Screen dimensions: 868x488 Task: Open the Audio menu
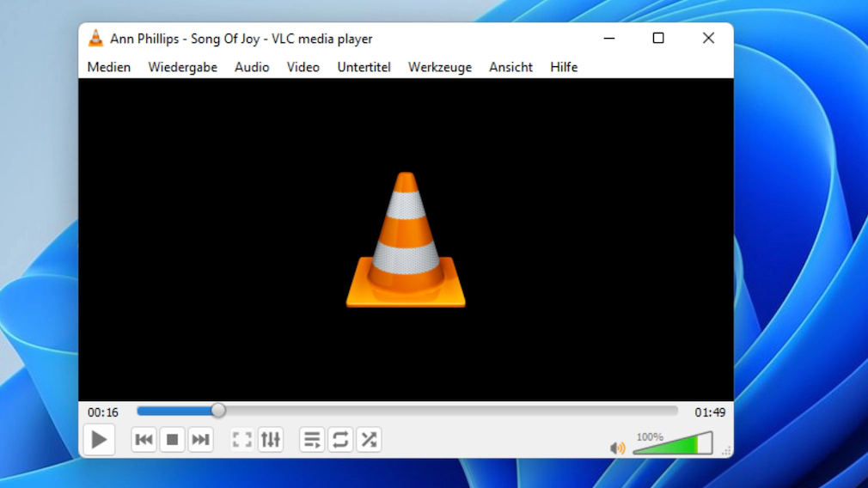252,67
